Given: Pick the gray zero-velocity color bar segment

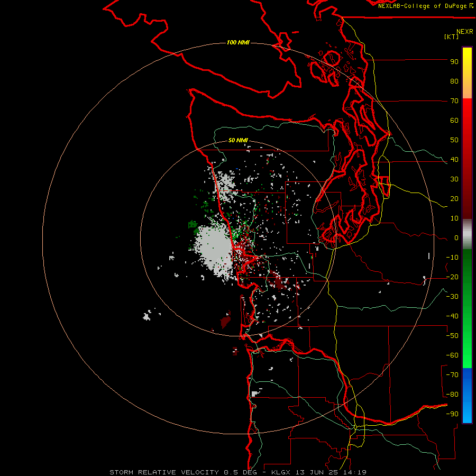Looking at the screenshot, I should click(x=467, y=234).
